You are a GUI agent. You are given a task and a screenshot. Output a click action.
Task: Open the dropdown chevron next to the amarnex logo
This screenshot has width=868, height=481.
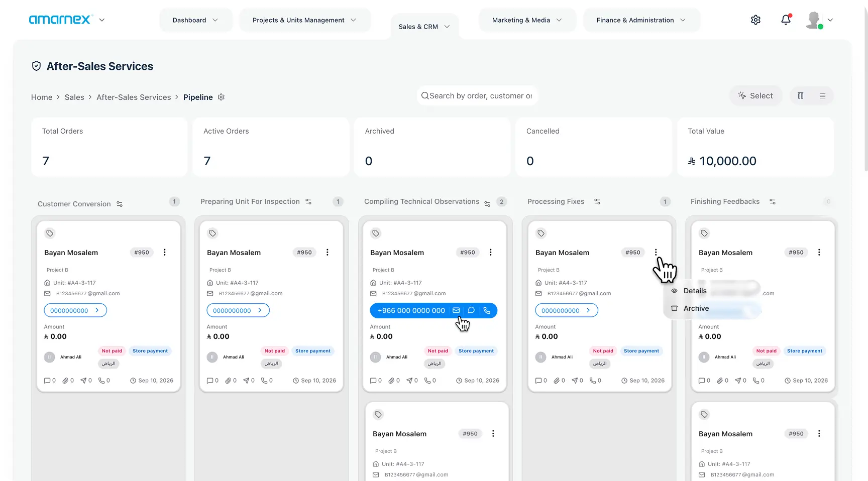point(102,20)
